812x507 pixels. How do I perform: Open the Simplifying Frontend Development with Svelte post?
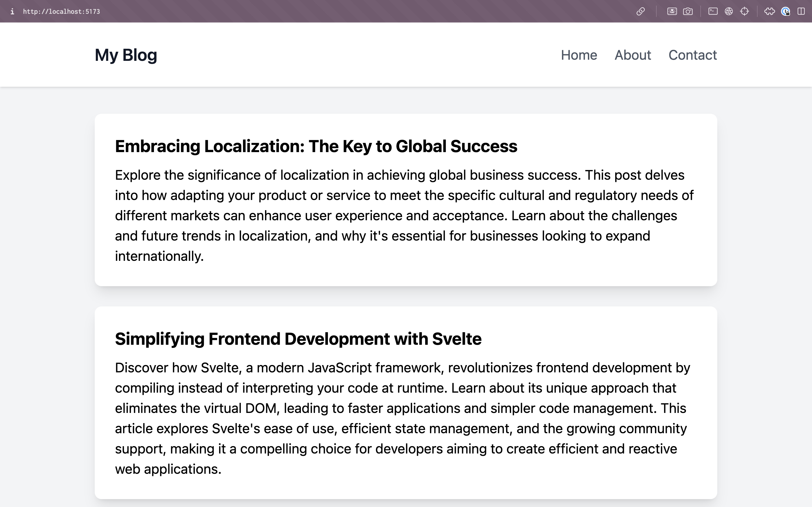[x=298, y=338]
